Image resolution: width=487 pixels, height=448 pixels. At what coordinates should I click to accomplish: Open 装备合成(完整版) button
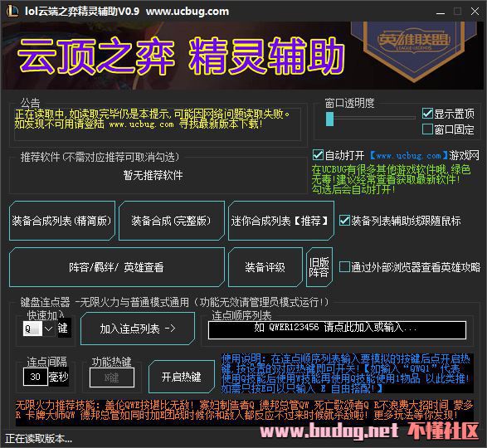point(172,221)
